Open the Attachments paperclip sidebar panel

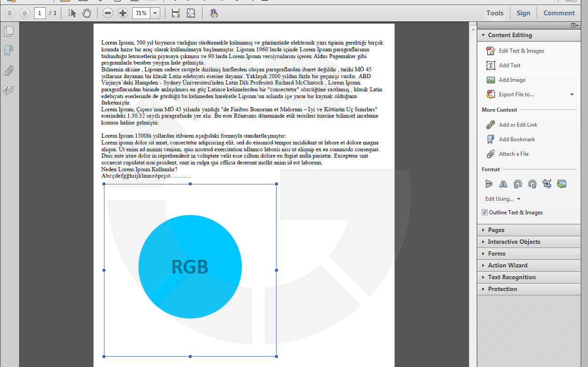[x=9, y=70]
